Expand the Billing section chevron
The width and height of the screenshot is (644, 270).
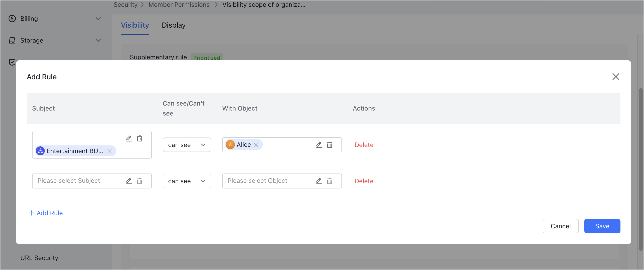[98, 19]
